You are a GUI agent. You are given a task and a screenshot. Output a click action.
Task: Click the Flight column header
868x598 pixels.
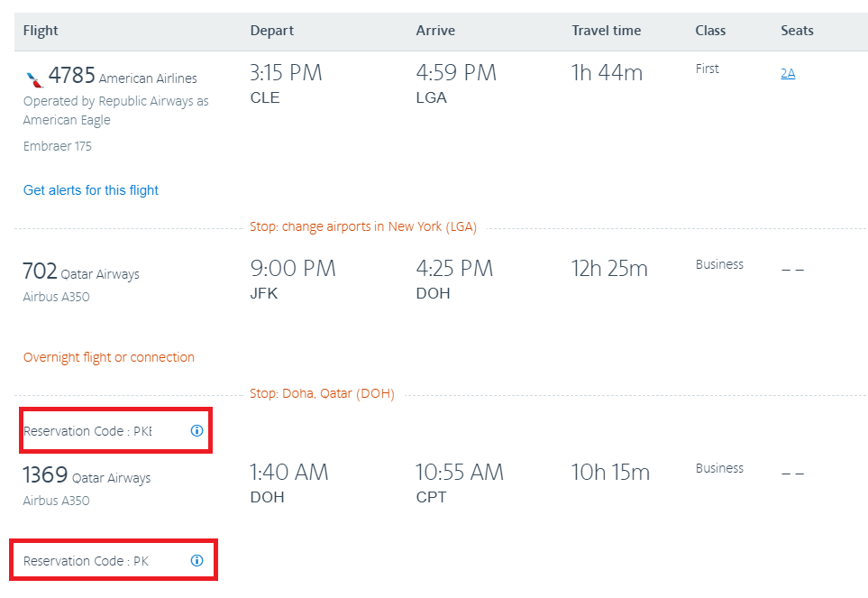click(x=41, y=31)
